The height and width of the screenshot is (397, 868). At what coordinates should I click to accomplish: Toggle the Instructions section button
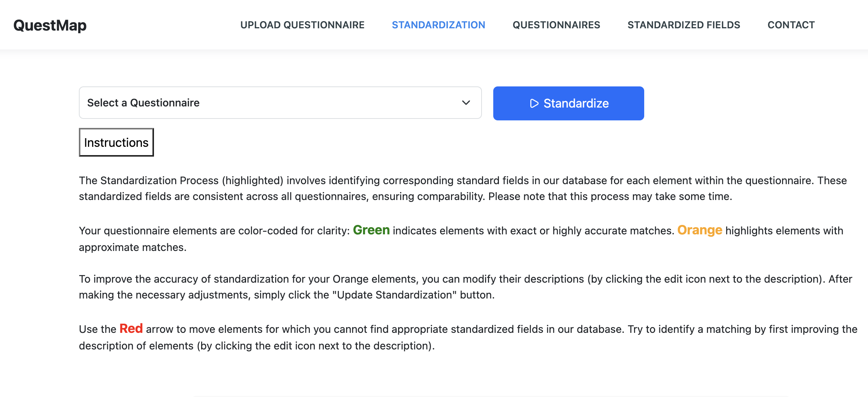point(116,142)
